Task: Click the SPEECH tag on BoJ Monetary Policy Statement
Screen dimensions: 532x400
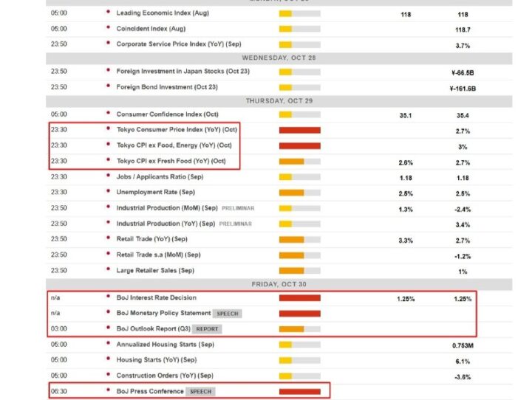Action: (228, 314)
